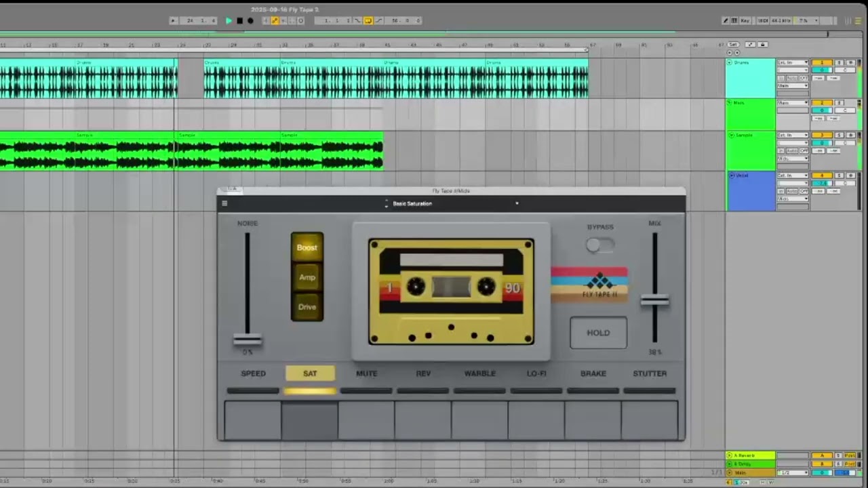Trigger the pad under SPEED
The height and width of the screenshot is (488, 868).
click(253, 420)
